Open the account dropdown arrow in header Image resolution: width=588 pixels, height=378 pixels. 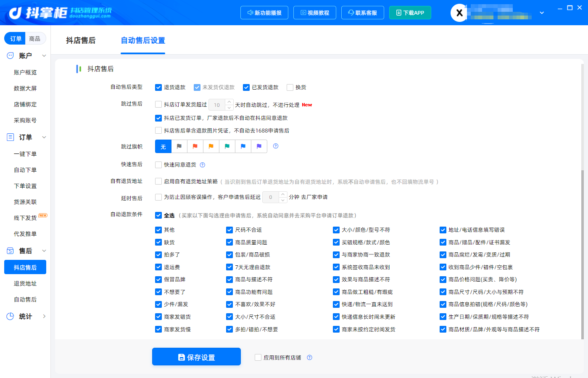pyautogui.click(x=542, y=13)
